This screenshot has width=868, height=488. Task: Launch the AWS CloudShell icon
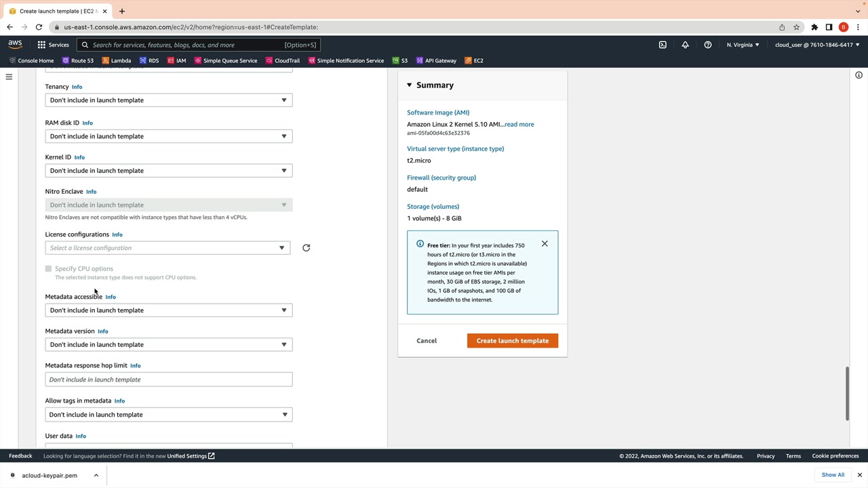[x=663, y=45]
